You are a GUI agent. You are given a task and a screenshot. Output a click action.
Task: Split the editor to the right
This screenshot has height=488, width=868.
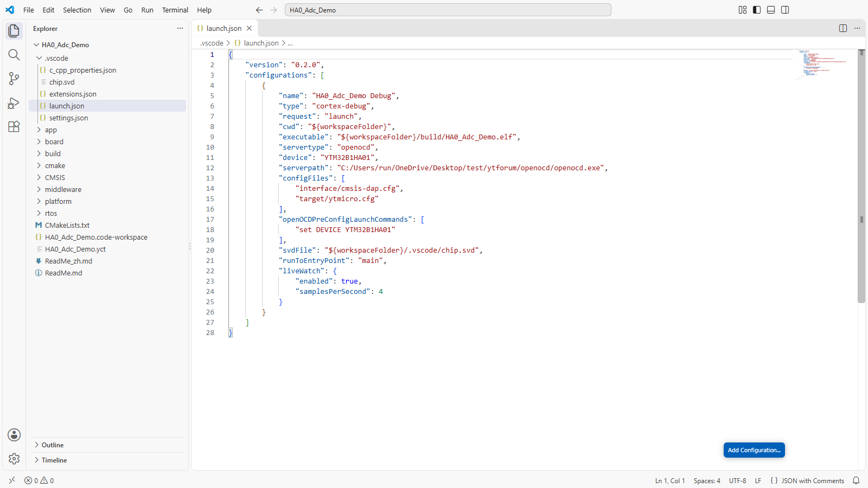(x=843, y=28)
